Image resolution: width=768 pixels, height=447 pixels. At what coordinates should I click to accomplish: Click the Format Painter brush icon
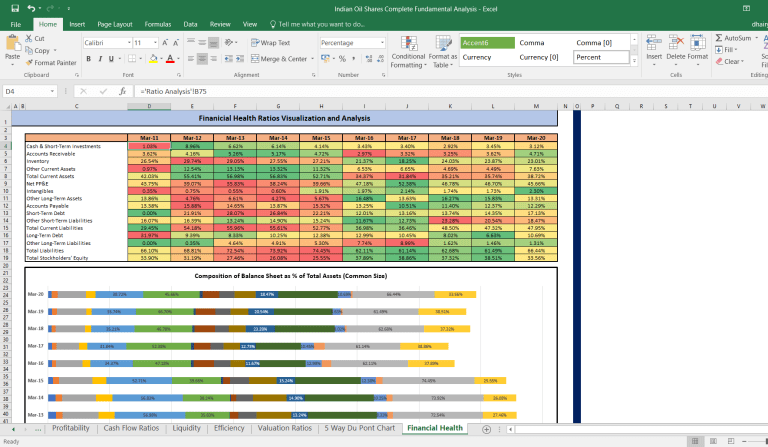(x=28, y=62)
